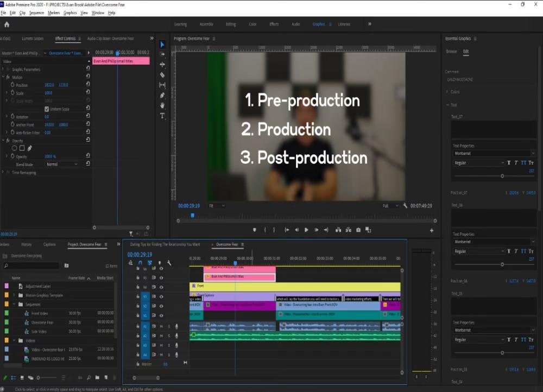Select the Selection tool arrow

[x=162, y=45]
